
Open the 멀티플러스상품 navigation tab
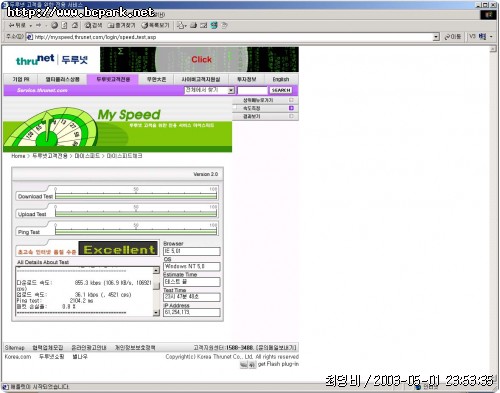coord(63,79)
